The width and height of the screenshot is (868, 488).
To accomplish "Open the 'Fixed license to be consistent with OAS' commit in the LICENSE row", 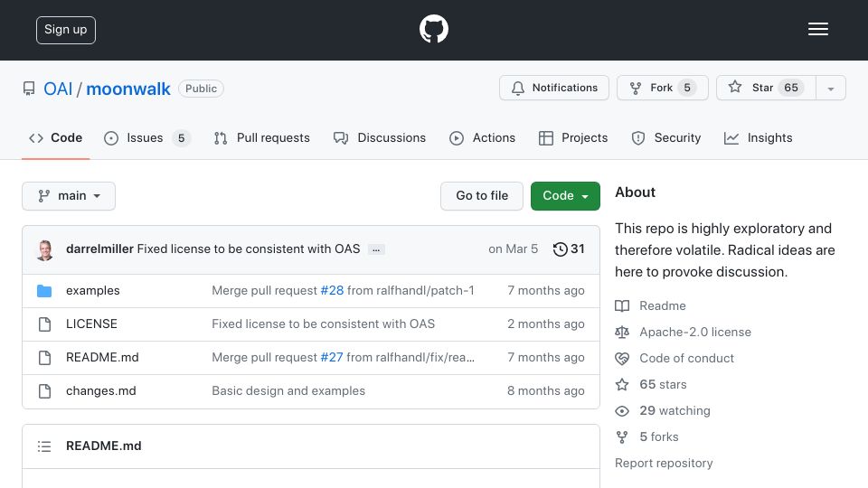I will [x=324, y=324].
